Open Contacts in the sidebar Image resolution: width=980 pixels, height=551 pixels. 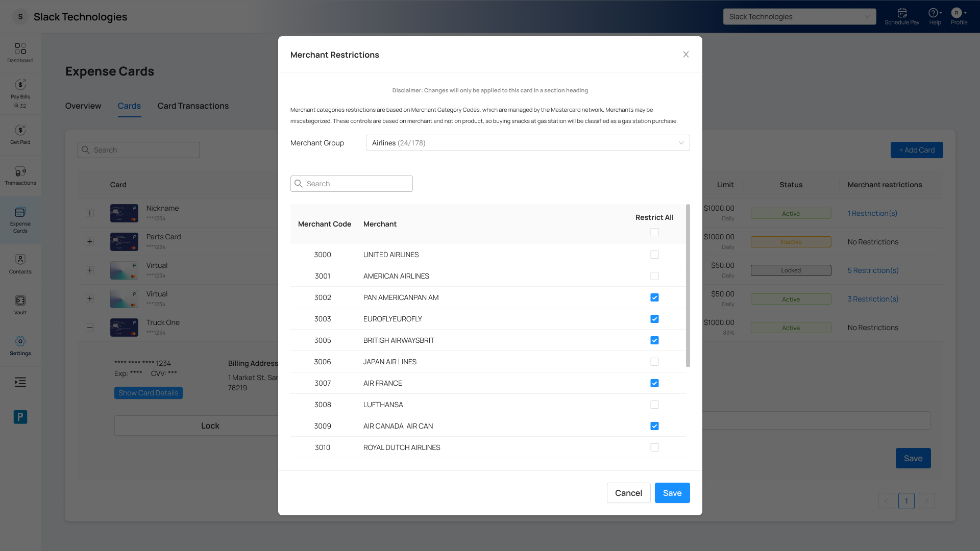[x=20, y=264]
